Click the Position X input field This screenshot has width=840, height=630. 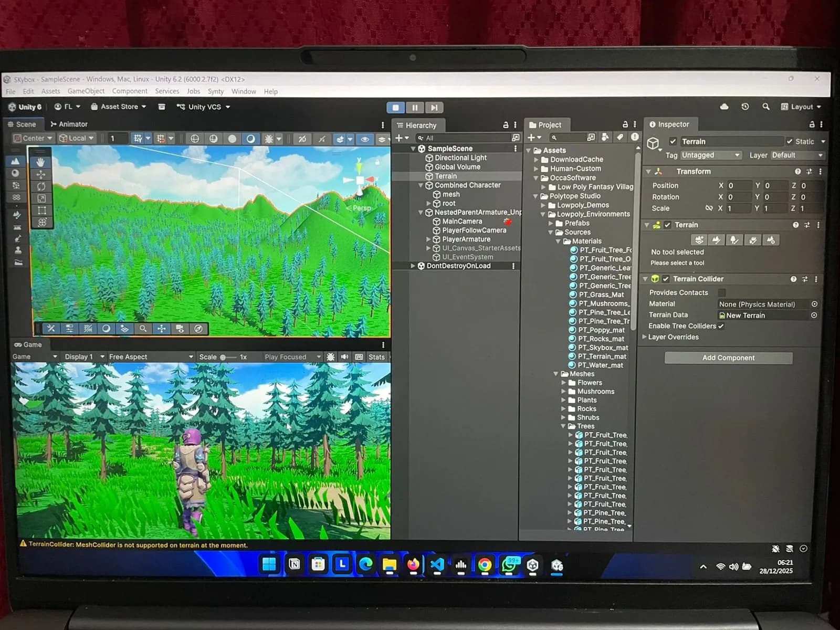click(x=738, y=185)
